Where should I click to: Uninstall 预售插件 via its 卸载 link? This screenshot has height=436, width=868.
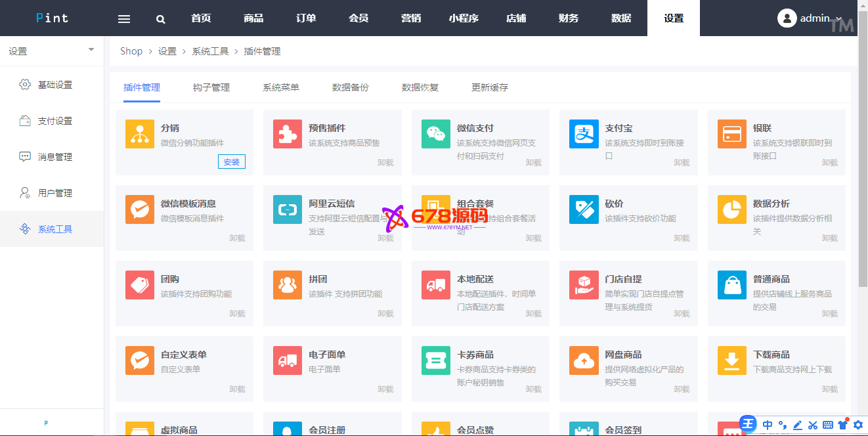[385, 163]
